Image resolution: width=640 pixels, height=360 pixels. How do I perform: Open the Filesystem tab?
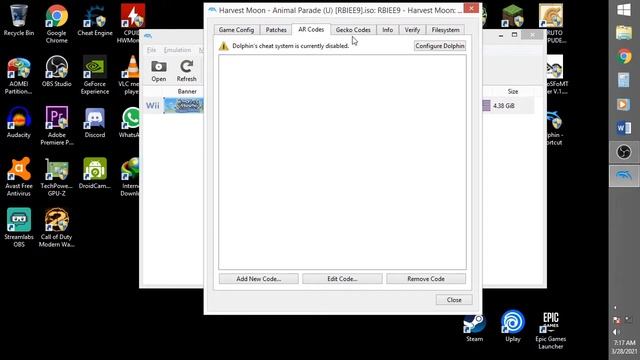pos(445,30)
